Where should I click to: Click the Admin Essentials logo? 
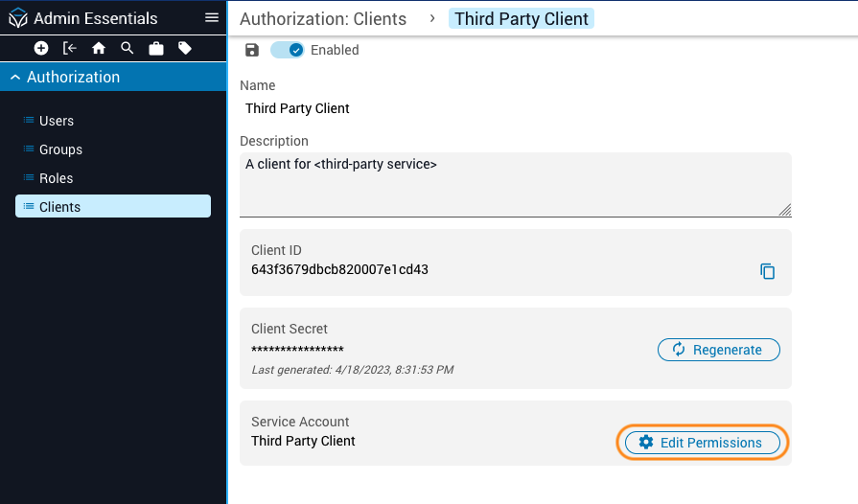point(18,18)
